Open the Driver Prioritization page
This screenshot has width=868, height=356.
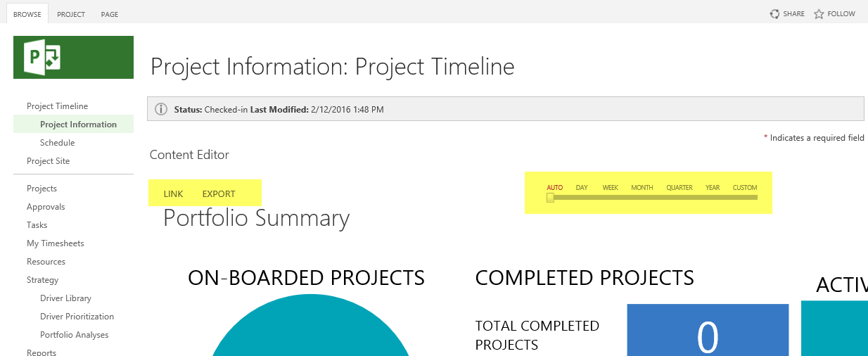click(77, 317)
